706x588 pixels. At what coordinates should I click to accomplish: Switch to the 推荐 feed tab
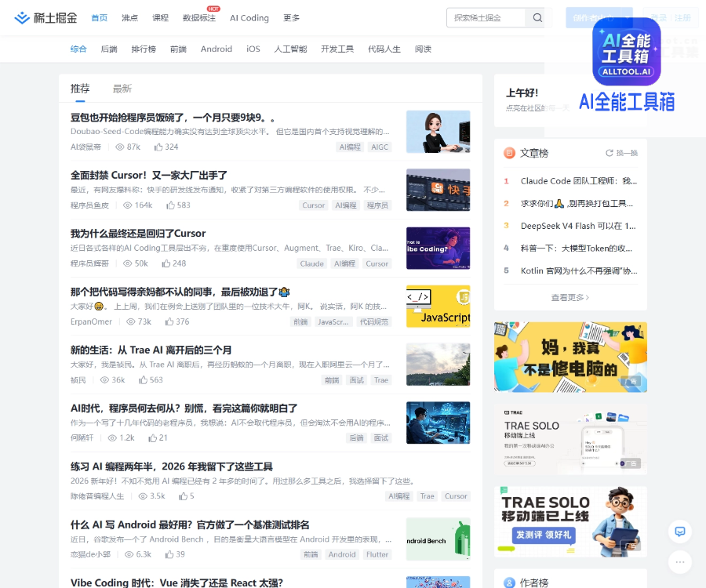tap(80, 89)
